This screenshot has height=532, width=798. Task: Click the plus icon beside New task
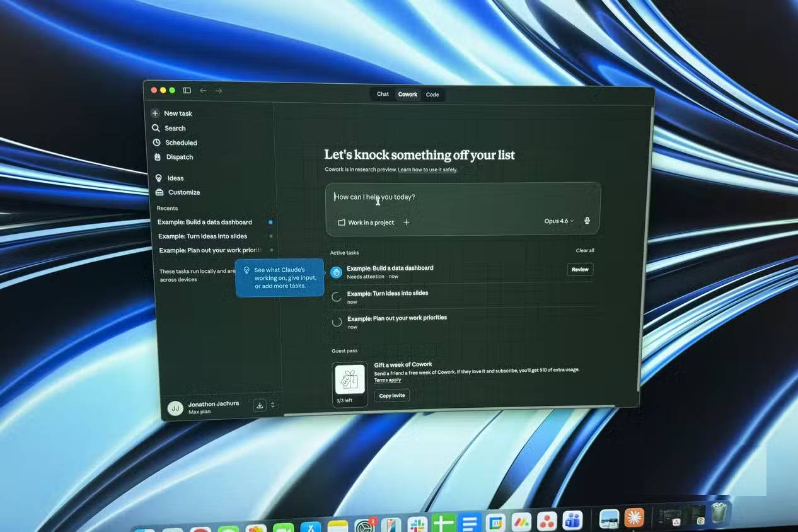tap(155, 113)
